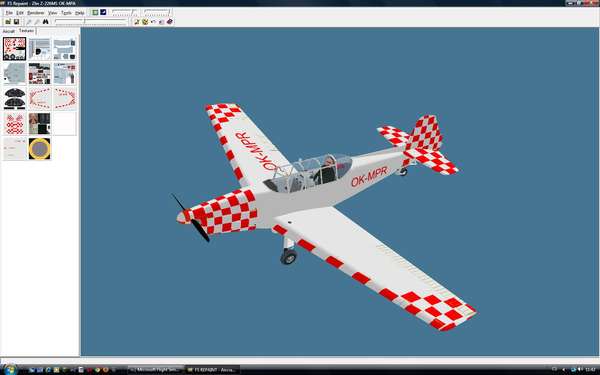Click the Windows Start orb
Viewport: 600px width, 375px height.
click(x=10, y=369)
